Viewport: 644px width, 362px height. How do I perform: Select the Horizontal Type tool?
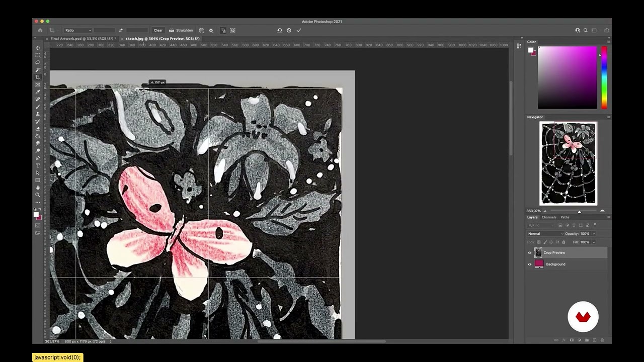point(38,165)
